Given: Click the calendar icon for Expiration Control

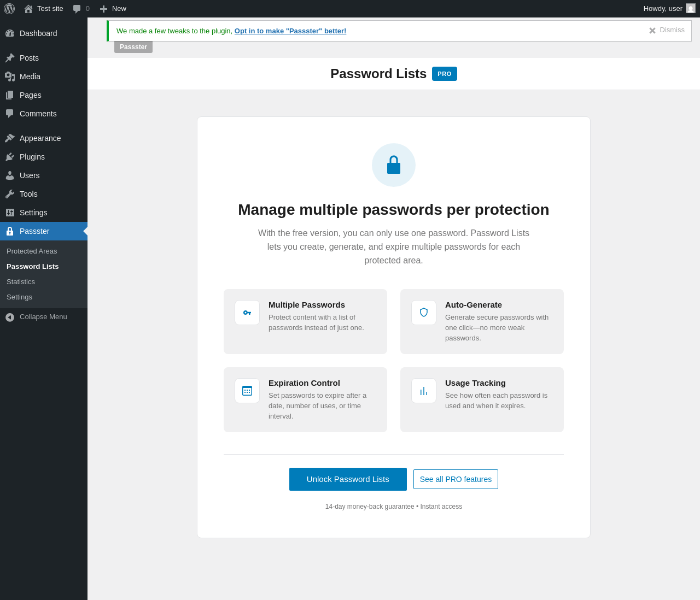Looking at the screenshot, I should click(x=247, y=391).
